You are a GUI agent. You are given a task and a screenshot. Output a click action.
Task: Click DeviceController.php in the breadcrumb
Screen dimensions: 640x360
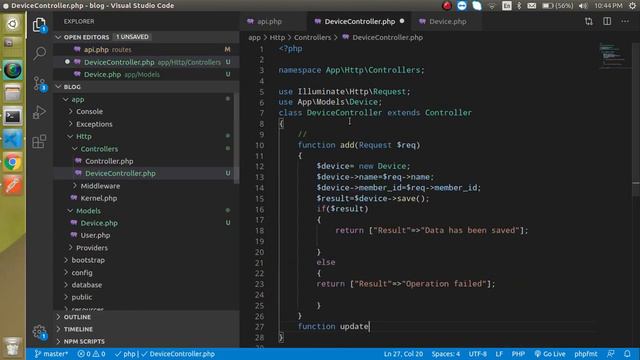tap(387, 37)
